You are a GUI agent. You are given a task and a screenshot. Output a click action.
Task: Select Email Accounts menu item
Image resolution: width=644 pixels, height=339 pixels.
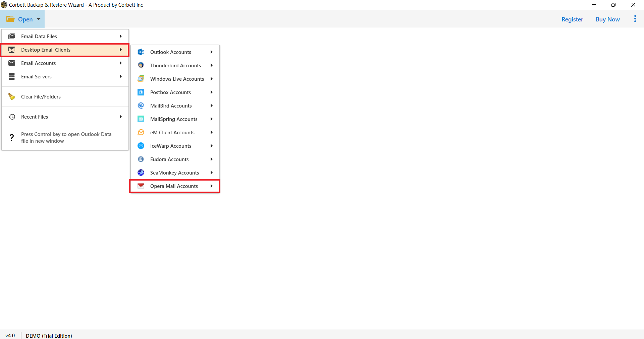click(x=65, y=63)
